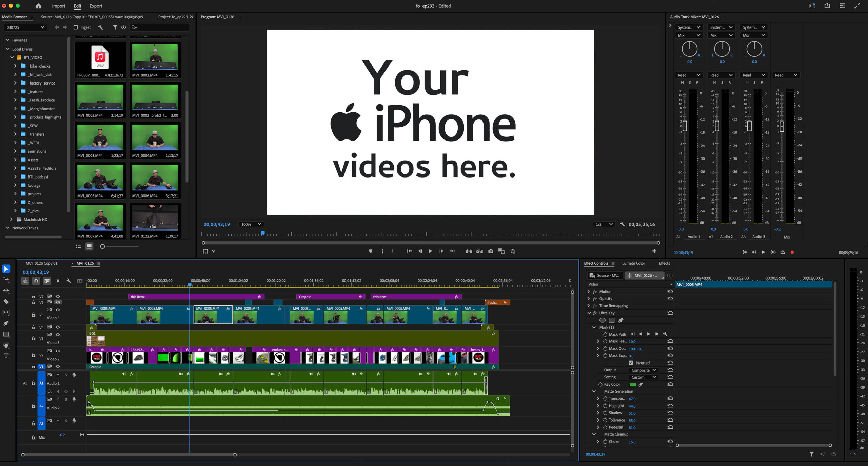Image resolution: width=868 pixels, height=466 pixels.
Task: Select the Slip tool
Action: [x=6, y=312]
